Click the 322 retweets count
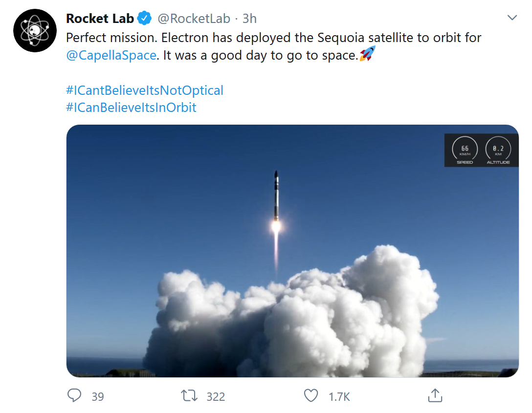 (x=215, y=396)
